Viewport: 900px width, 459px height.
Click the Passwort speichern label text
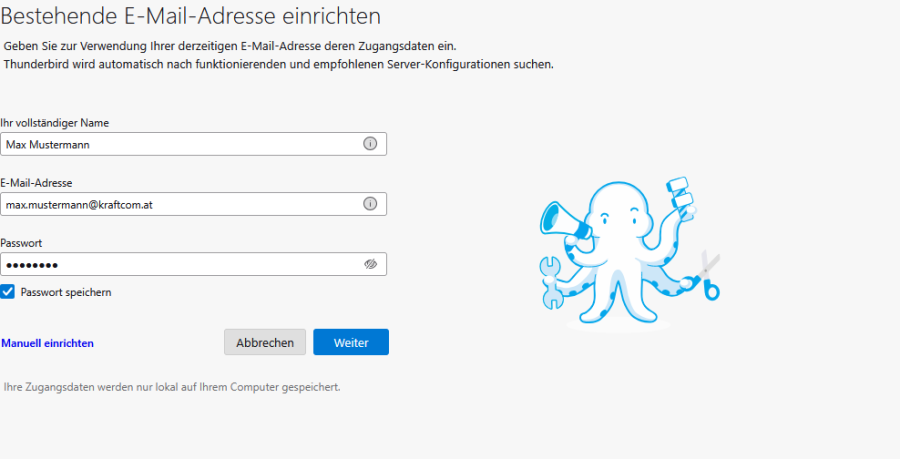pos(66,292)
